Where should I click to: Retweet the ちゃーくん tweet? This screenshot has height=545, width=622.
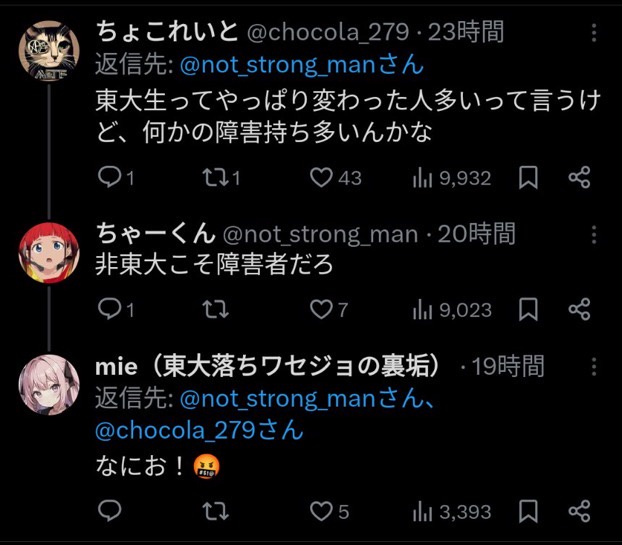tap(215, 309)
